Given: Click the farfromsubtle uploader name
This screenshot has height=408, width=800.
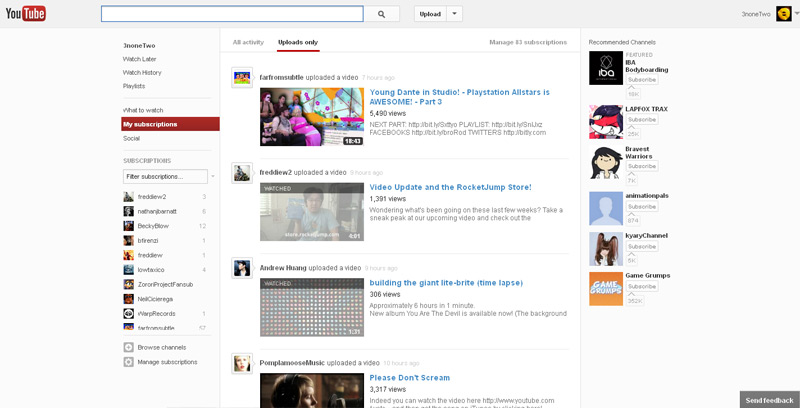Looking at the screenshot, I should (281, 78).
